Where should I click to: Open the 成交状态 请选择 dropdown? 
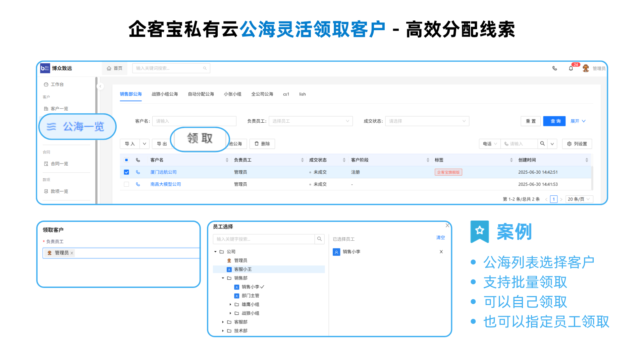(x=427, y=121)
